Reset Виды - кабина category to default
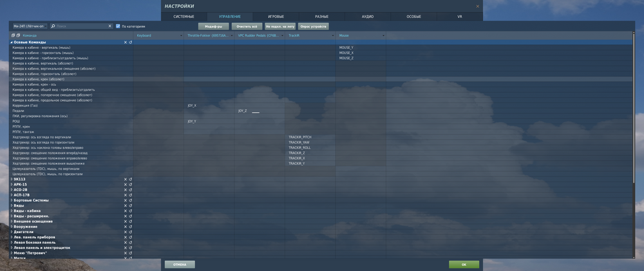The height and width of the screenshot is (271, 644). [131, 211]
